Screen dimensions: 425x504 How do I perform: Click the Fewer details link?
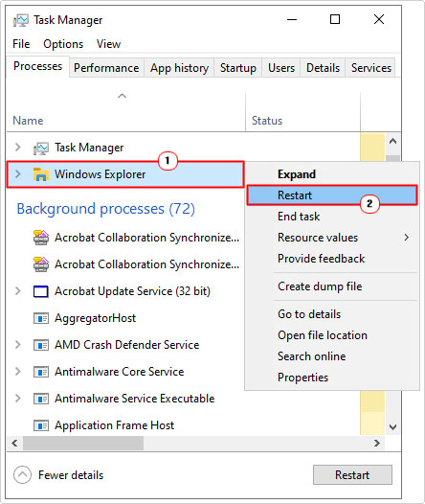[x=71, y=475]
